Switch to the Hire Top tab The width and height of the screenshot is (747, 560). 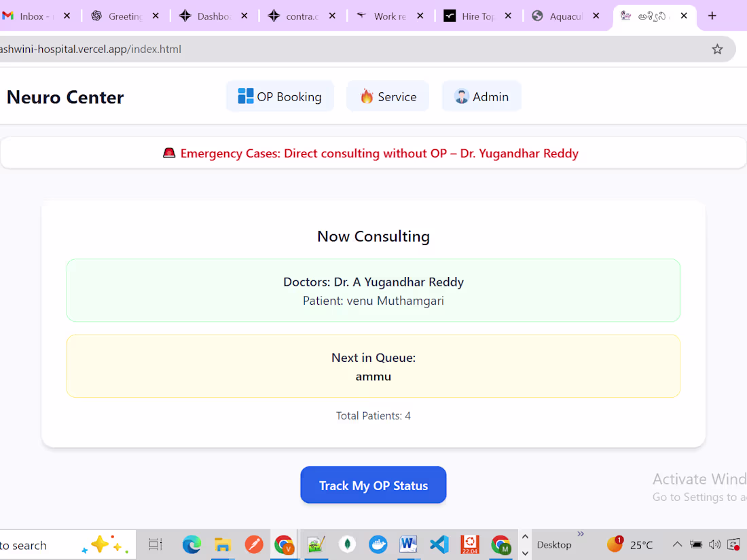click(x=470, y=16)
